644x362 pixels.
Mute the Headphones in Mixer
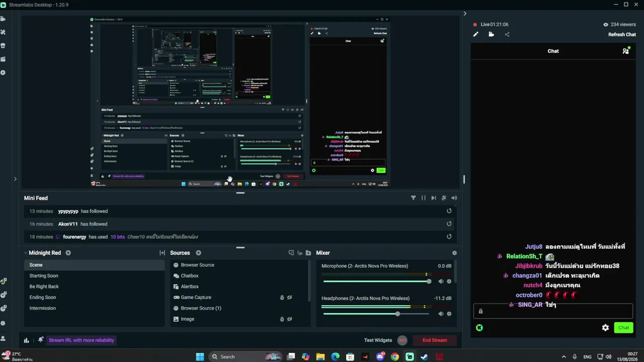(441, 314)
